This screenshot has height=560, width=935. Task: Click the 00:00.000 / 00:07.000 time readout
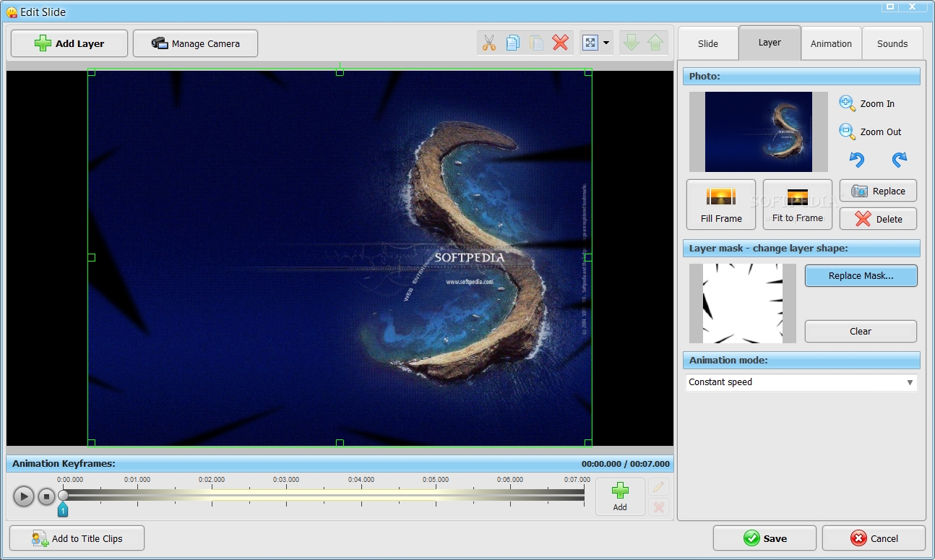[x=626, y=464]
